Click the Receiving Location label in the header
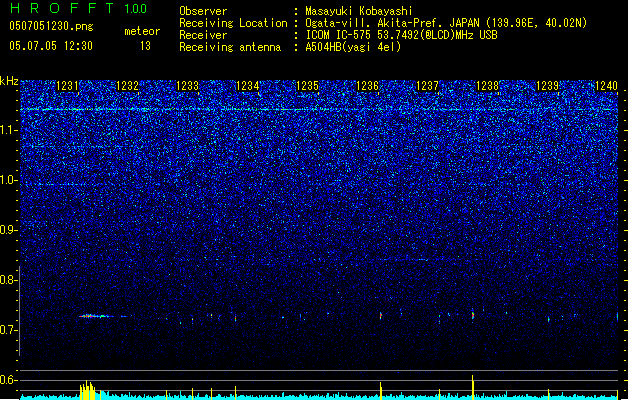Viewport: 629px width, 400px height. click(233, 23)
